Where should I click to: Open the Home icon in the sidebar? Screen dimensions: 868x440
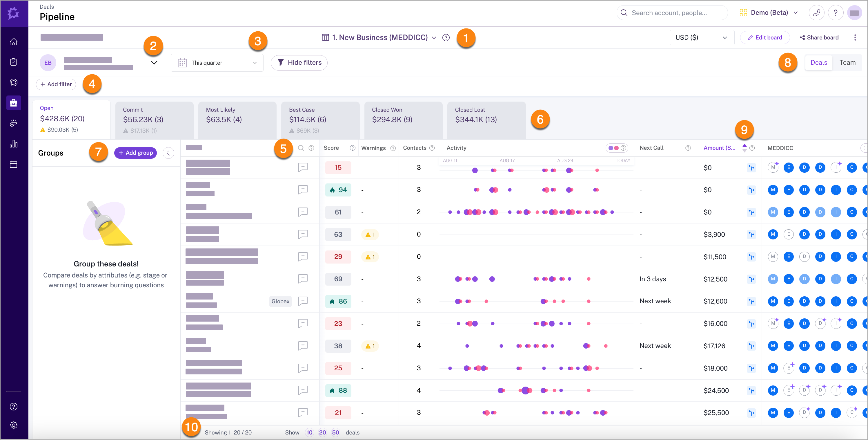13,42
